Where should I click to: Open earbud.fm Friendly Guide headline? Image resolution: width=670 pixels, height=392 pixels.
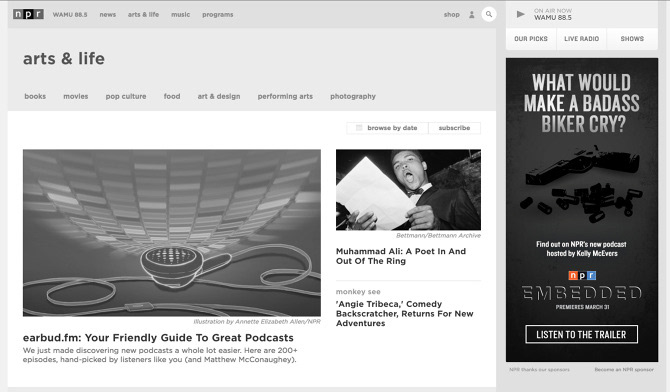click(158, 338)
